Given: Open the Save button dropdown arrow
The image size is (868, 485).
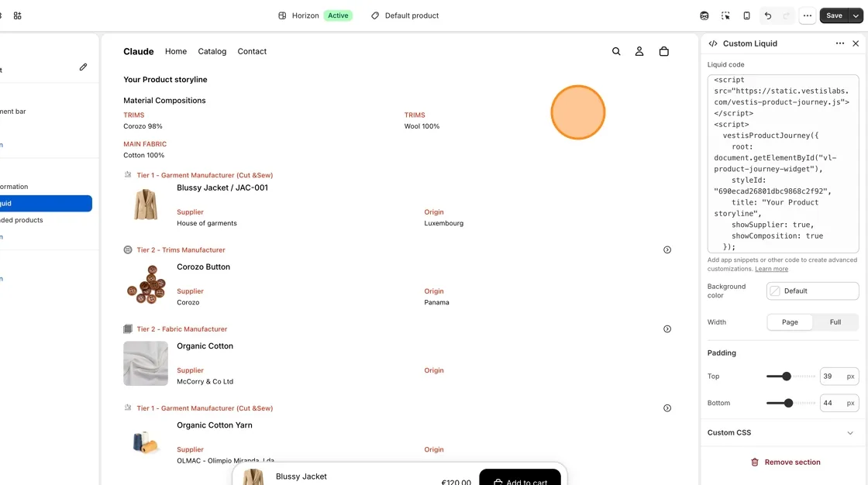Looking at the screenshot, I should point(856,15).
